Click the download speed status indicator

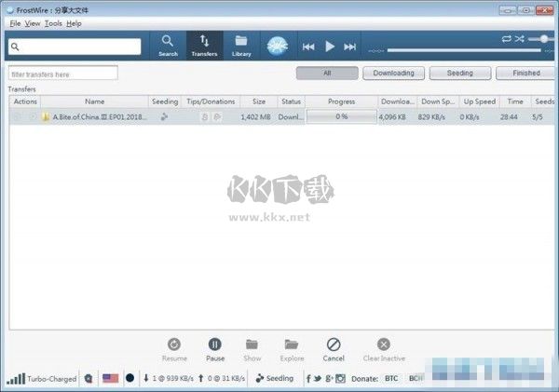pyautogui.click(x=169, y=378)
